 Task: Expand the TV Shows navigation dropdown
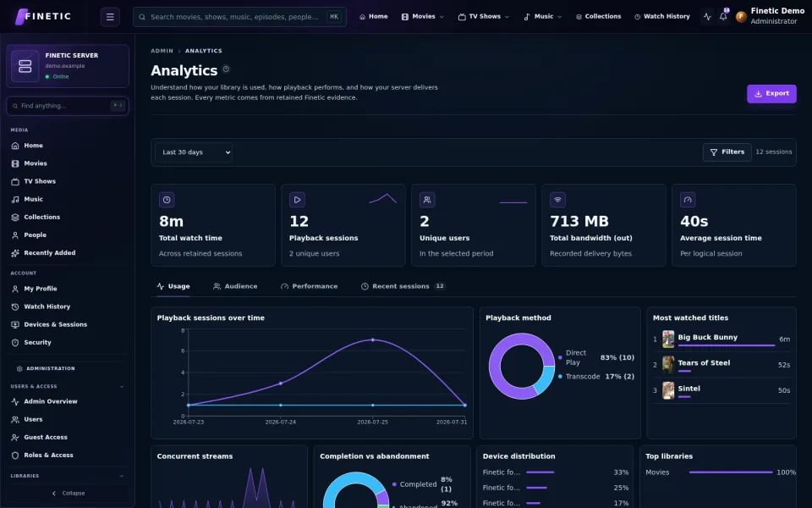click(x=483, y=17)
